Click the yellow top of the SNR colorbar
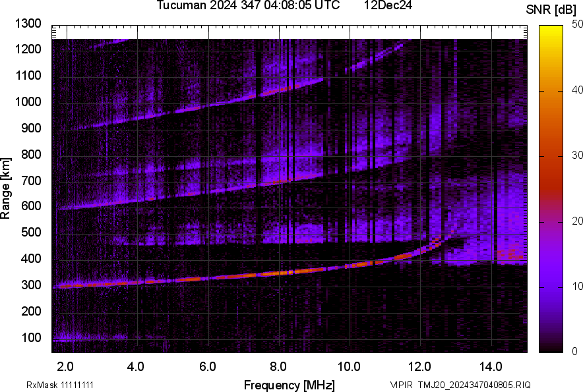The width and height of the screenshot is (583, 392). pos(551,30)
